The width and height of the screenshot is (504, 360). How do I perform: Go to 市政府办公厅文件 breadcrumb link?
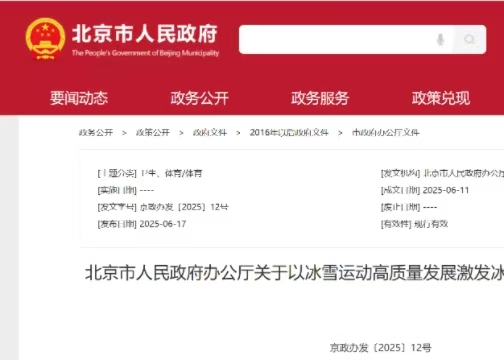click(386, 133)
